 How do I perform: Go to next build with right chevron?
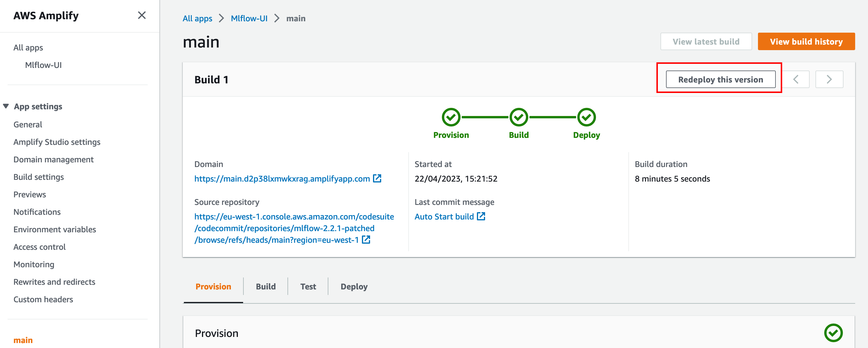pyautogui.click(x=829, y=80)
